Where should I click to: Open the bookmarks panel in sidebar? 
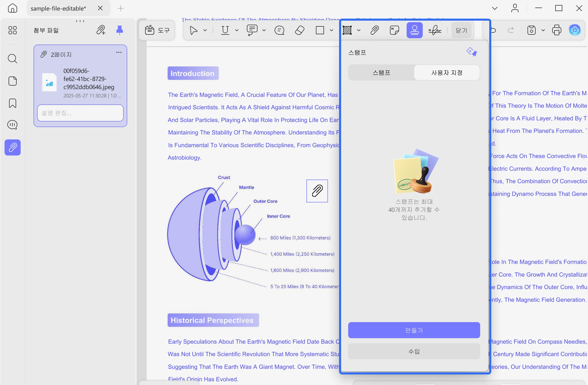[13, 103]
